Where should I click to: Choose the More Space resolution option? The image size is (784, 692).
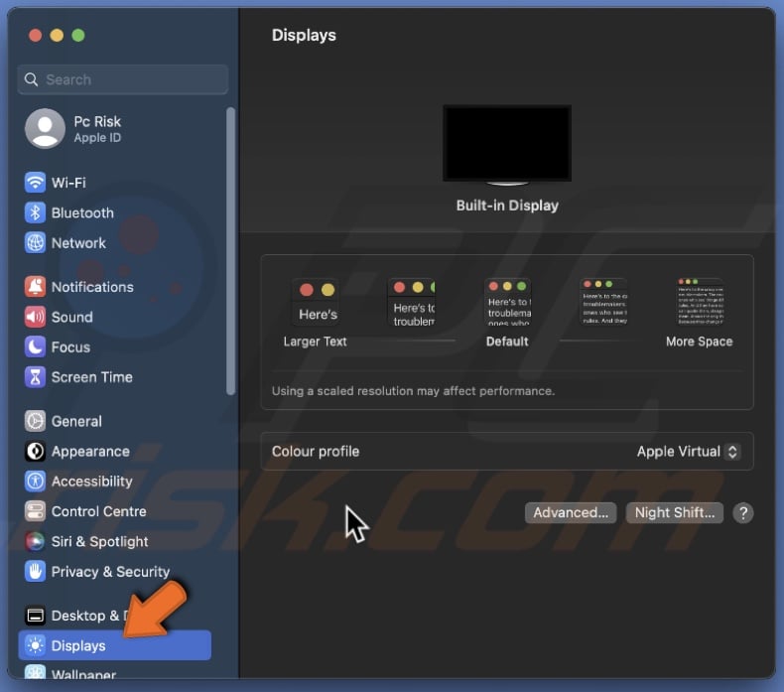[700, 313]
